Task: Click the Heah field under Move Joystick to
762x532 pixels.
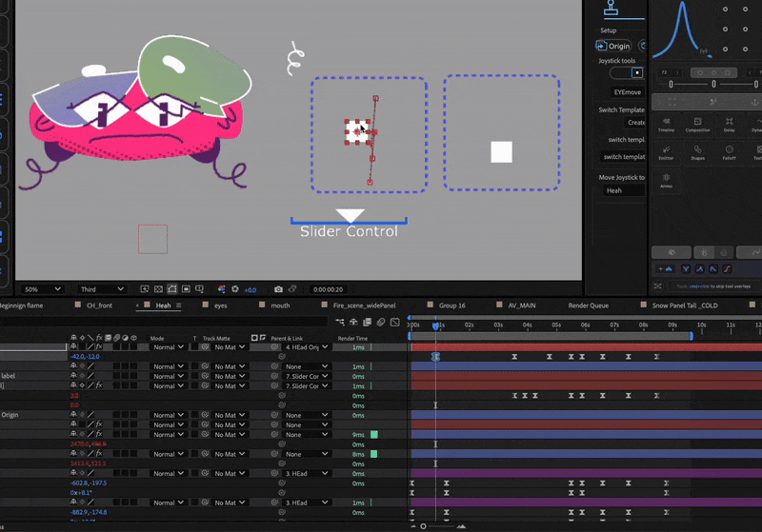Action: 624,190
